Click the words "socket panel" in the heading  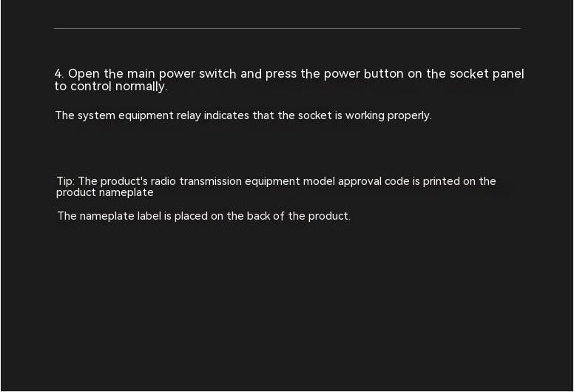click(x=487, y=73)
